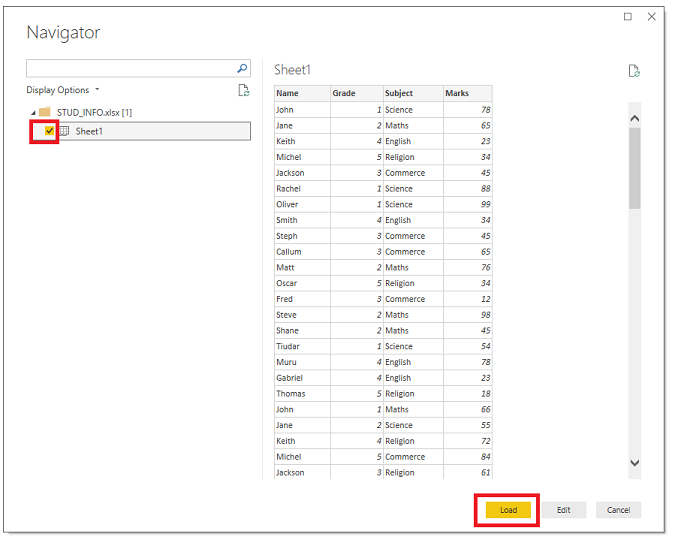Select STUD_INFO.xlsx [1] file label
This screenshot has width=678, height=543.
pyautogui.click(x=94, y=112)
